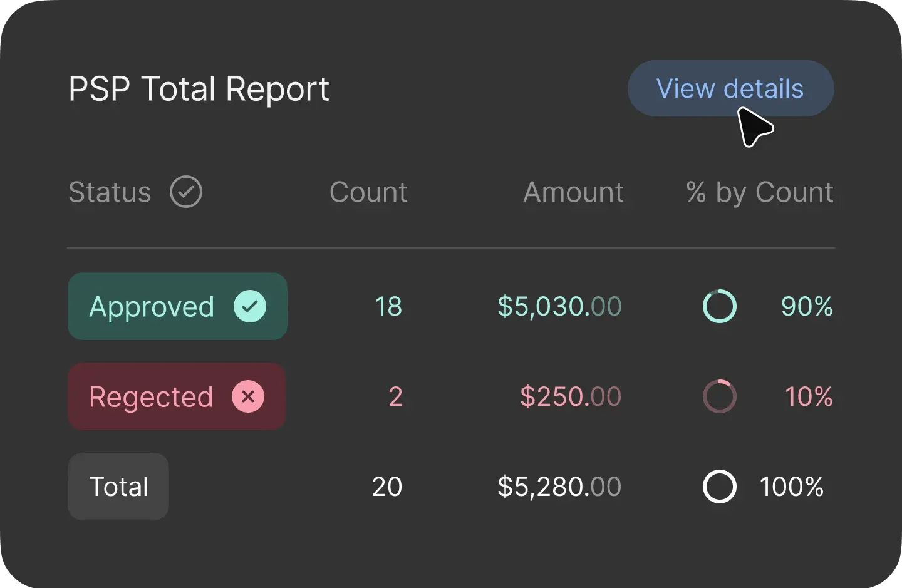The height and width of the screenshot is (588, 902).
Task: Click the 10% progress ring
Action: [720, 396]
